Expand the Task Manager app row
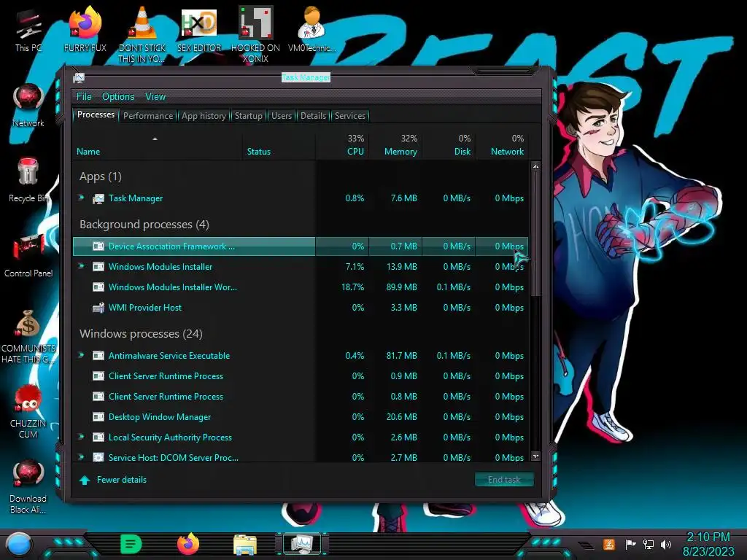This screenshot has width=747, height=560. (x=82, y=198)
